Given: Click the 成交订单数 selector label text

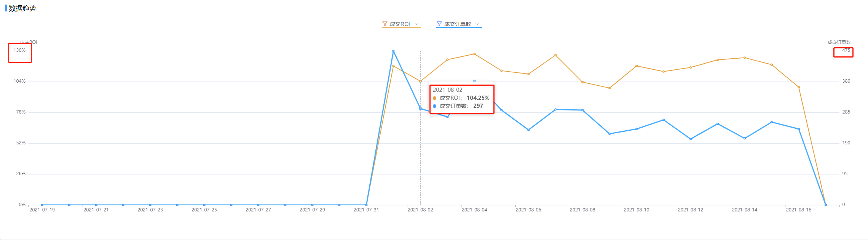Looking at the screenshot, I should click(x=458, y=24).
